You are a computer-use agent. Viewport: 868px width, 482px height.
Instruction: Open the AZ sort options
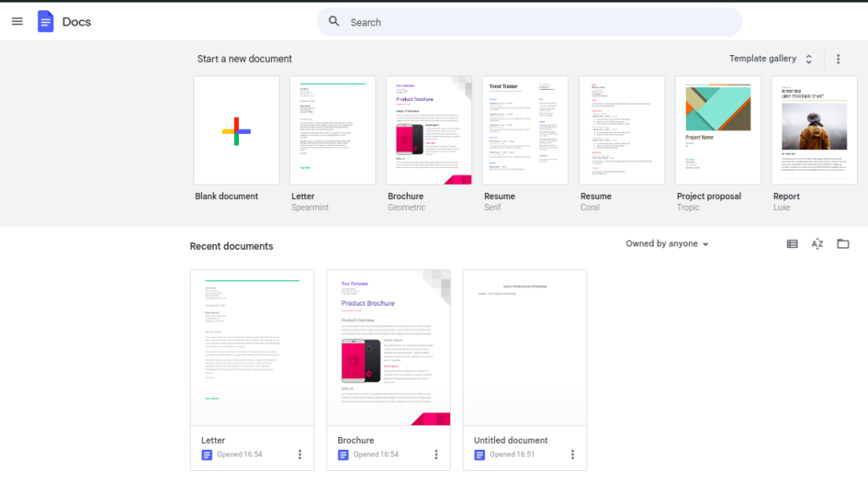[x=817, y=244]
